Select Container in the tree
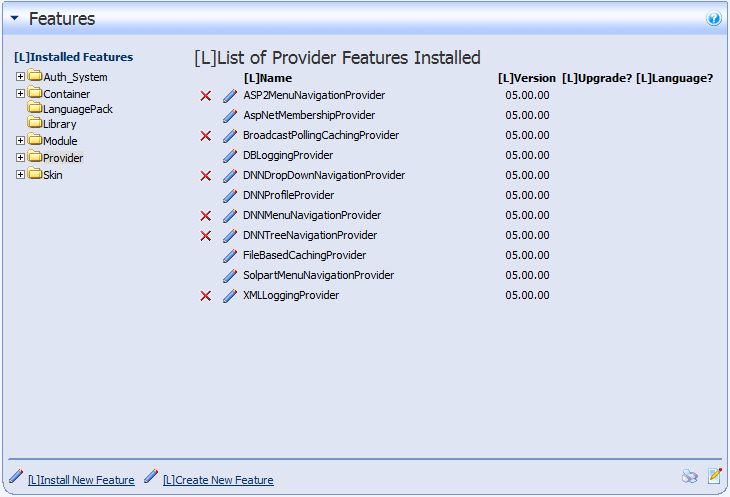Screen dimensions: 730x497 click(x=67, y=94)
